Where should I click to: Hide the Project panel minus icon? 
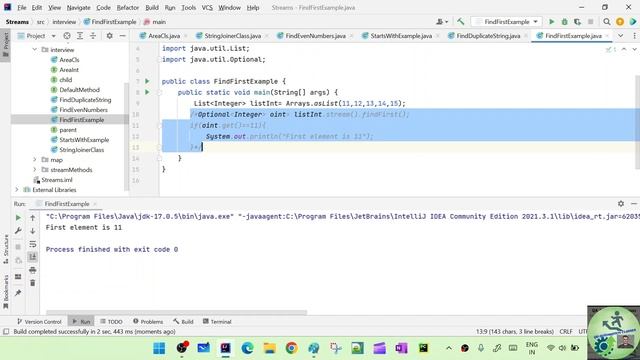click(x=122, y=36)
